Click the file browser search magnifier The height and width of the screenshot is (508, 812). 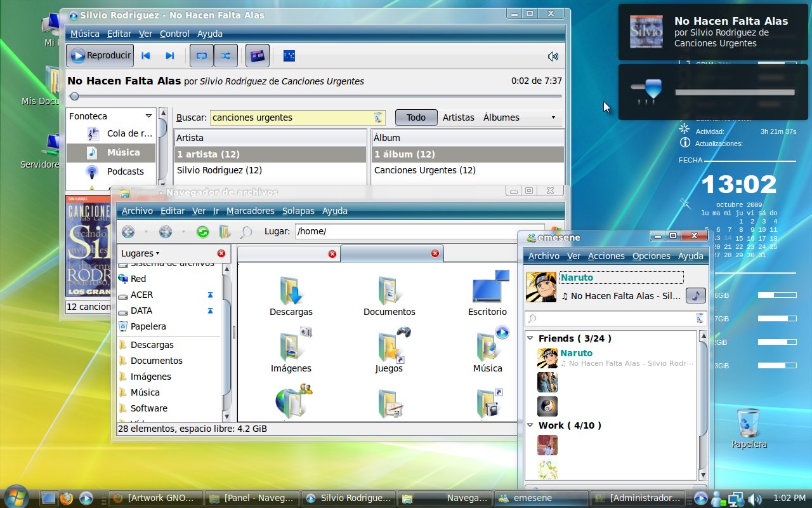point(246,232)
